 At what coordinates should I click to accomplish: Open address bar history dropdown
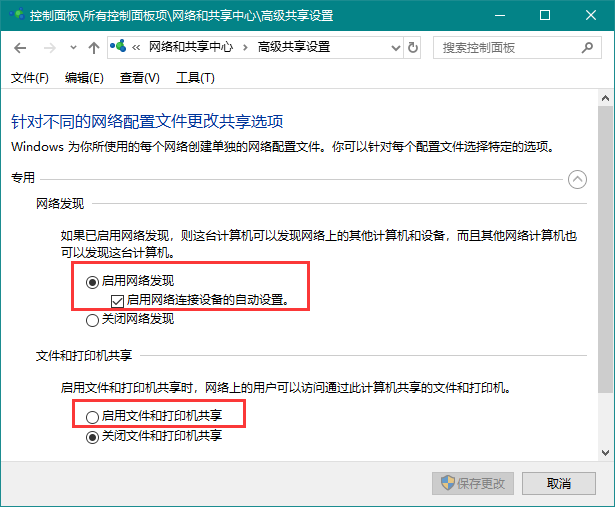click(x=396, y=48)
